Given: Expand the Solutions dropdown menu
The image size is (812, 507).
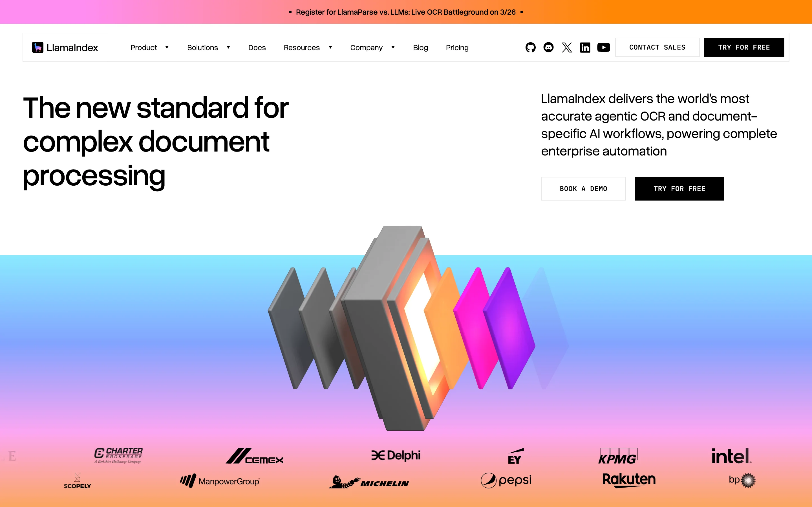Looking at the screenshot, I should point(208,47).
